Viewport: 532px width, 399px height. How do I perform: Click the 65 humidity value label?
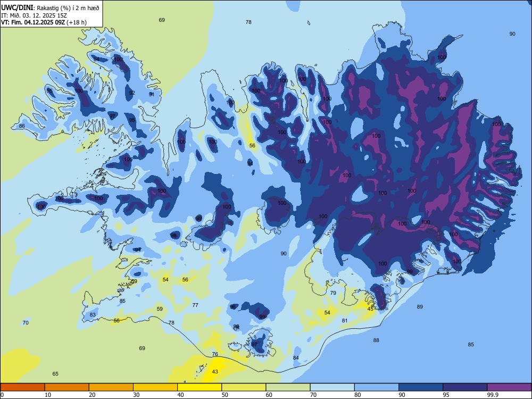pyautogui.click(x=55, y=374)
